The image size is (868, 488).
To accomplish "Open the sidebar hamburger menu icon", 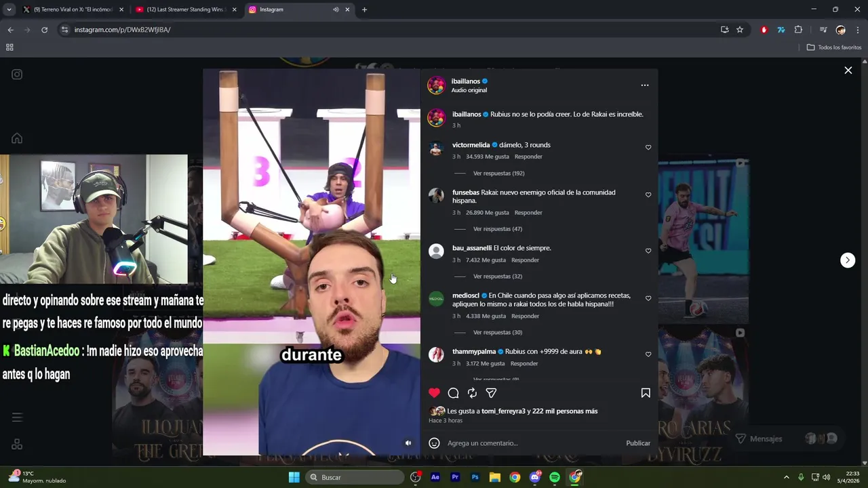I will pyautogui.click(x=17, y=418).
